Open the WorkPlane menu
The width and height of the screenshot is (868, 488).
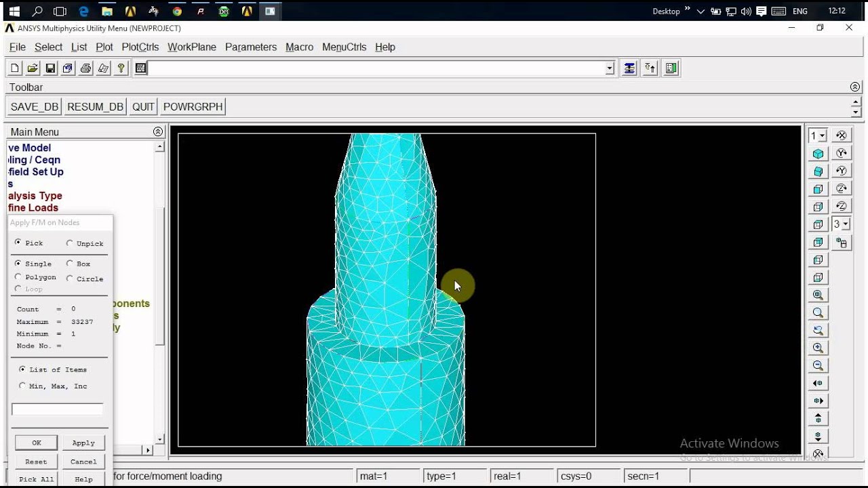(x=192, y=47)
